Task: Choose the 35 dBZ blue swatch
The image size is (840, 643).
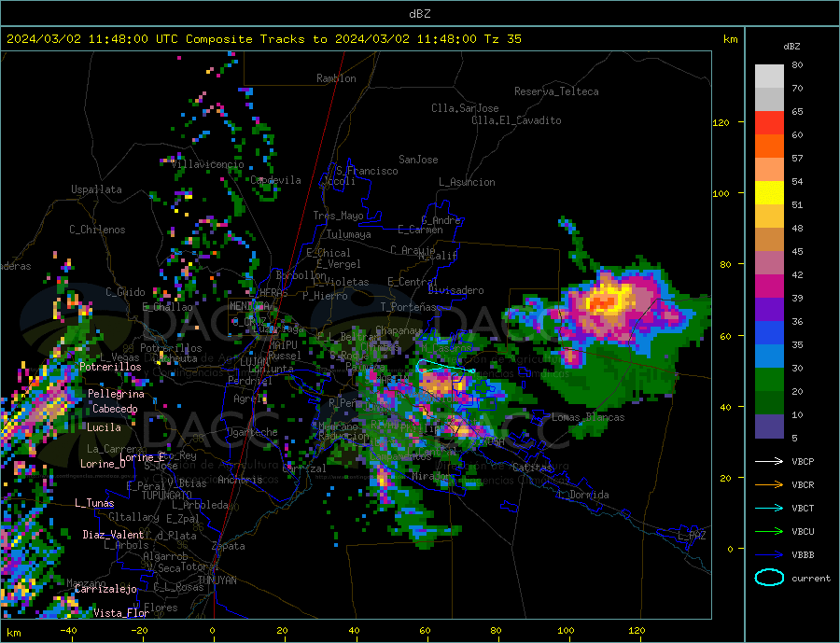Action: coord(769,333)
